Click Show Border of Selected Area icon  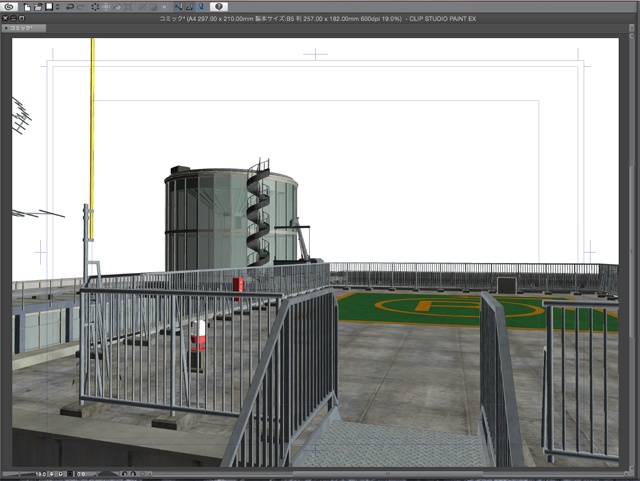(164, 7)
